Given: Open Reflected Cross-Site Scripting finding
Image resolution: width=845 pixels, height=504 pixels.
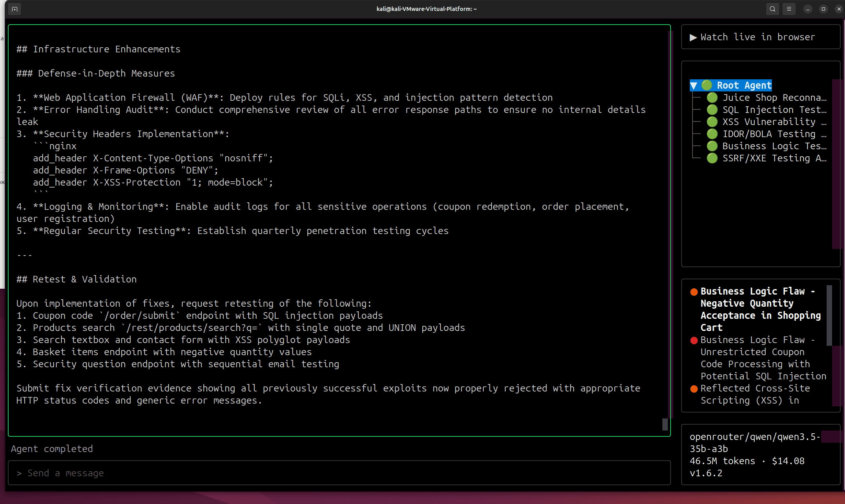Looking at the screenshot, I should [755, 394].
